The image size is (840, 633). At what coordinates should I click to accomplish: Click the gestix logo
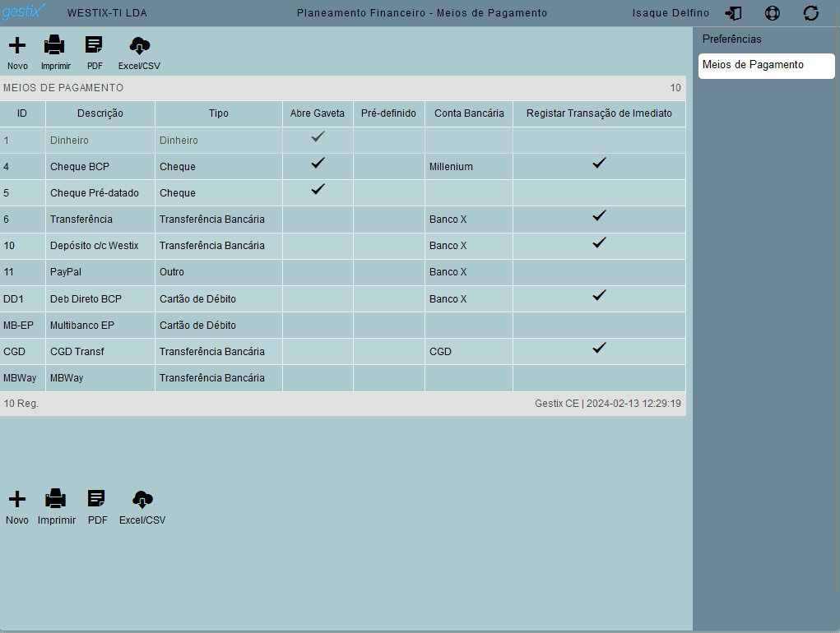(23, 12)
